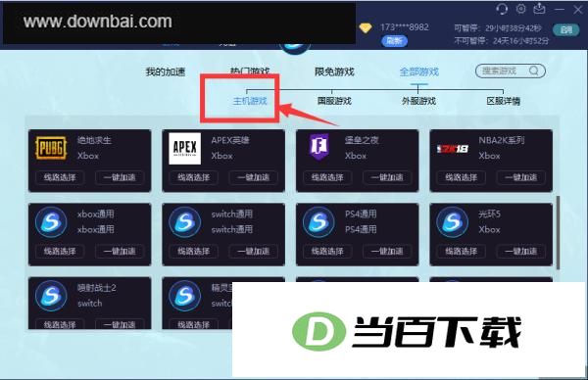Image resolution: width=588 pixels, height=380 pixels.
Task: Click 可暂停 remaining time text
Action: 498,28
